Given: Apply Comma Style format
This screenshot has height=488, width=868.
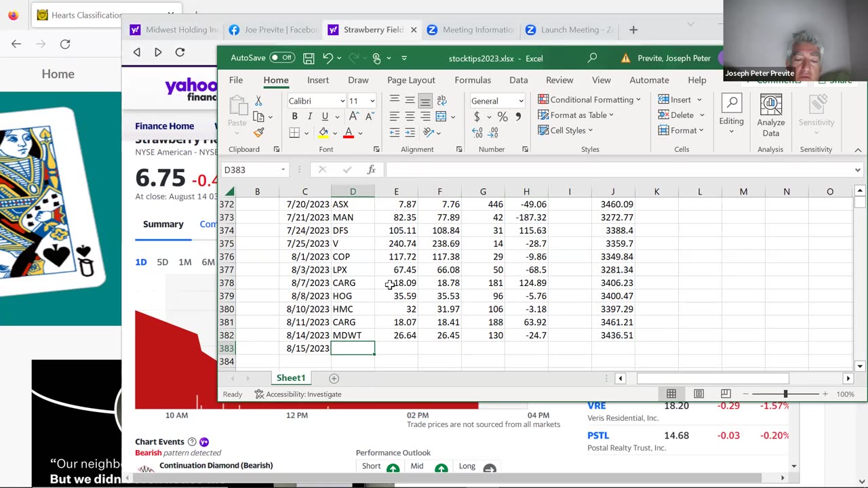Looking at the screenshot, I should (x=519, y=117).
